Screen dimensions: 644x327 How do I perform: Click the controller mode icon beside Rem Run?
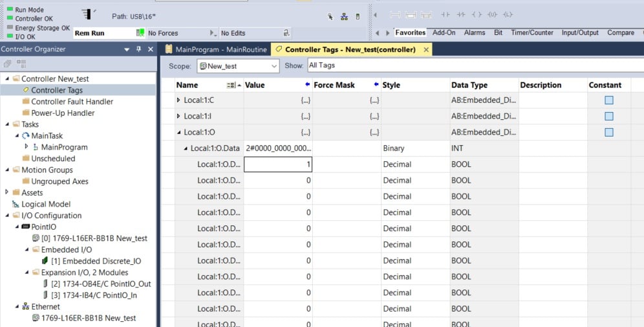pyautogui.click(x=140, y=32)
